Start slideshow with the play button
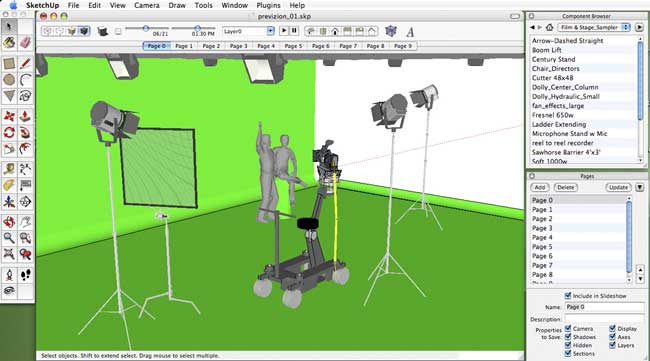The image size is (650, 361). point(284,31)
